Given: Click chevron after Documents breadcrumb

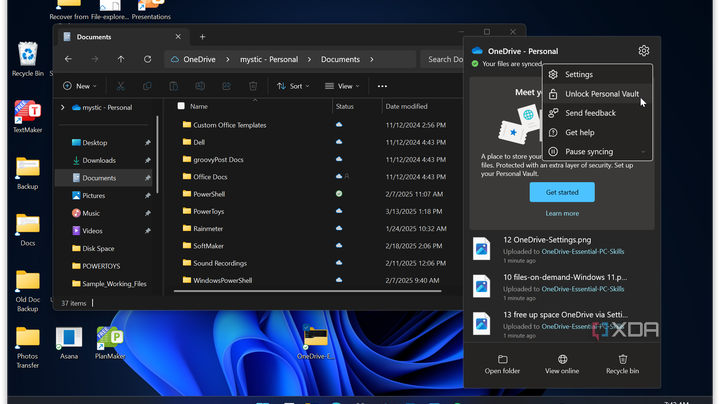Looking at the screenshot, I should click(371, 59).
